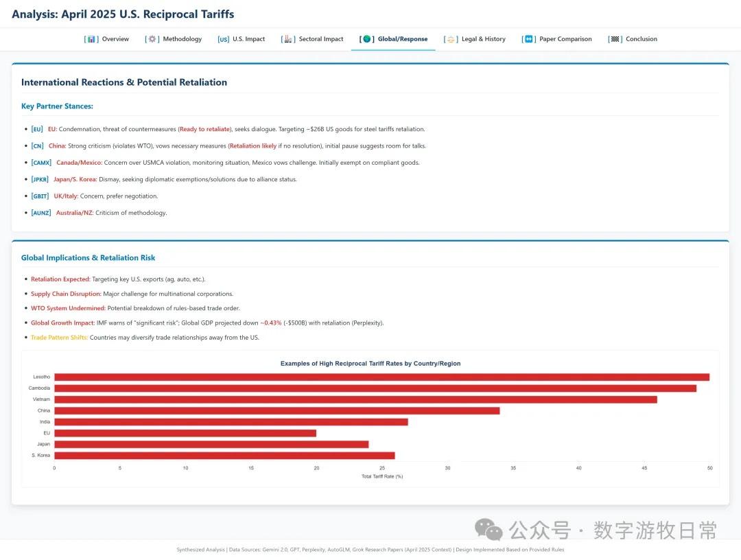Click the Vietnam bar in the chart
This screenshot has width=741, height=560.
tap(355, 399)
